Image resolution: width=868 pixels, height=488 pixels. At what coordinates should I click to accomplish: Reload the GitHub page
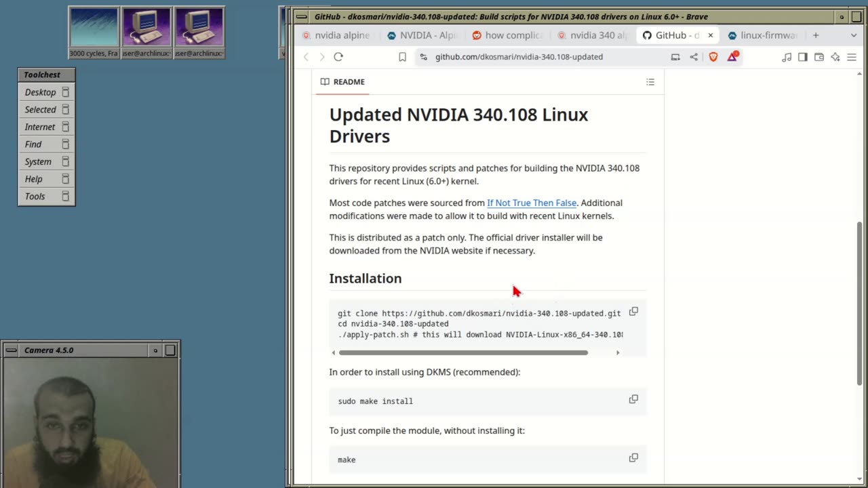click(x=338, y=57)
